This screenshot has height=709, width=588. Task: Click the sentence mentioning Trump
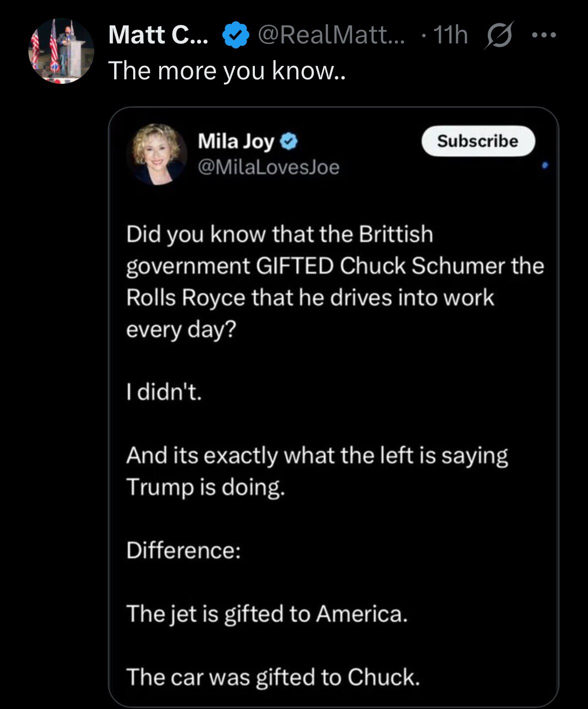coord(317,471)
